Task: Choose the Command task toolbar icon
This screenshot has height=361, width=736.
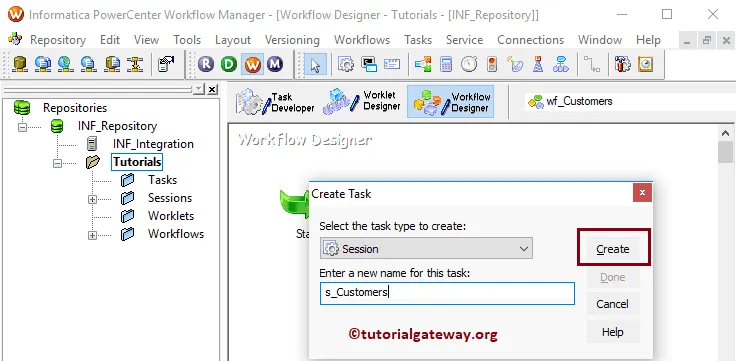Action: (x=369, y=64)
